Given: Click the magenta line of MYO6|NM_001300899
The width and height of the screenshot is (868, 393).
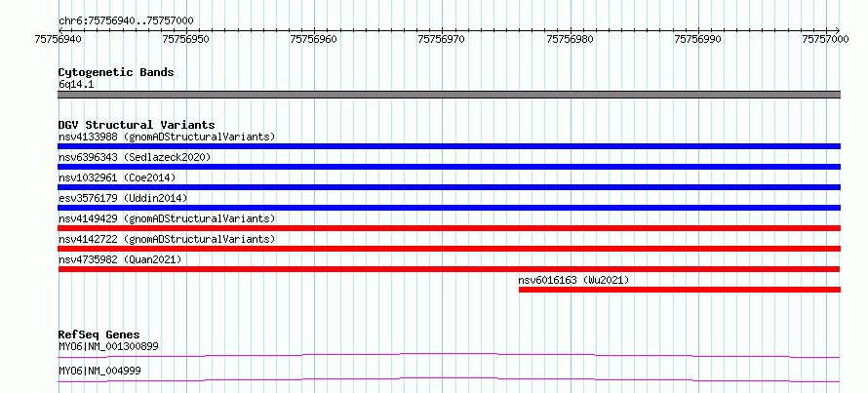Looking at the screenshot, I should tap(449, 355).
